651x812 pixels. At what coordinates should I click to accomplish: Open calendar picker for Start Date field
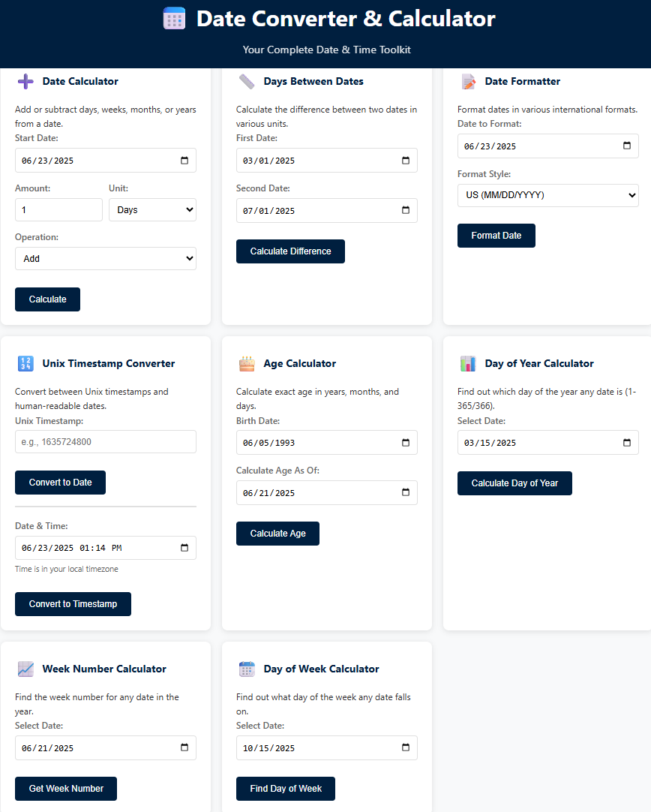(184, 161)
